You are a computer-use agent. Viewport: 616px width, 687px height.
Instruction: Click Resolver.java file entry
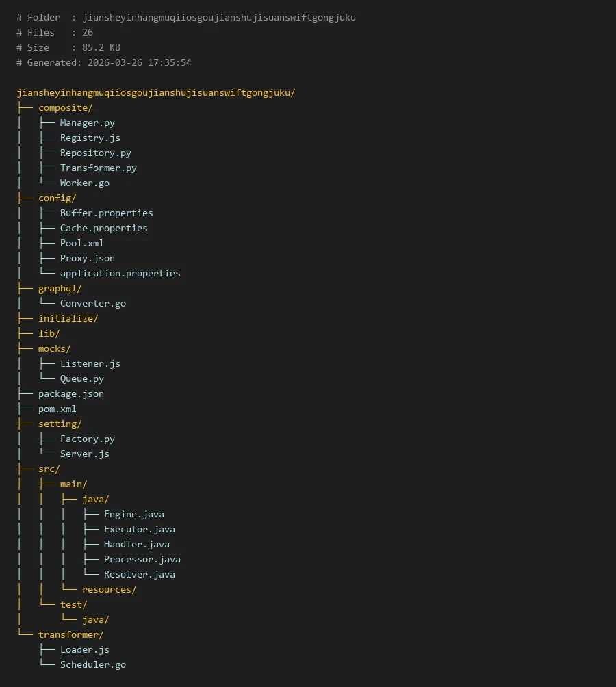tap(139, 574)
